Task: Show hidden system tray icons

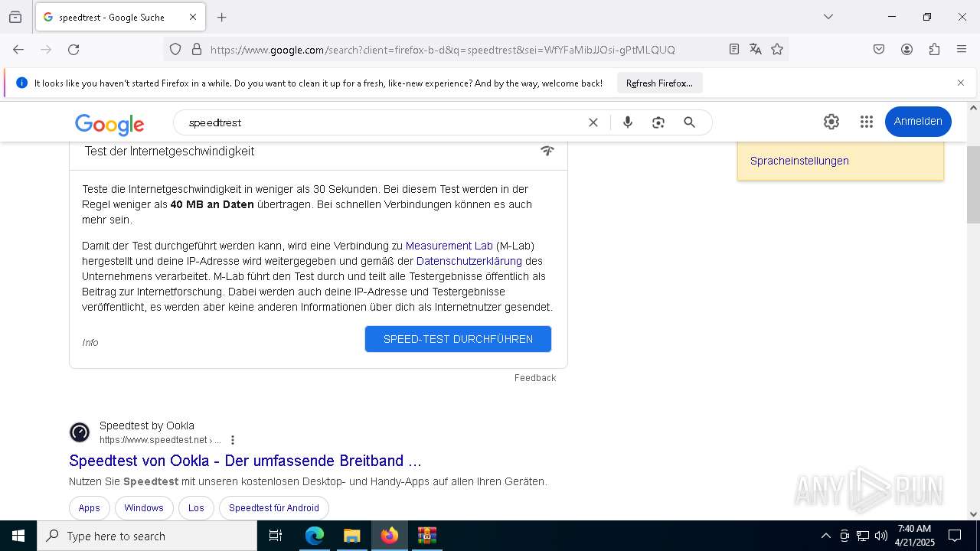Action: point(825,536)
